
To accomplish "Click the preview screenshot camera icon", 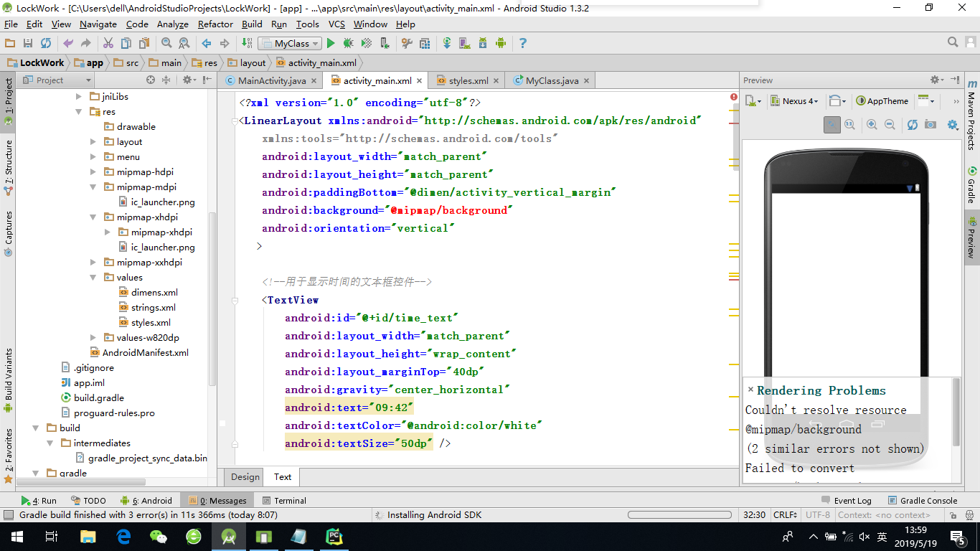I will pyautogui.click(x=930, y=125).
